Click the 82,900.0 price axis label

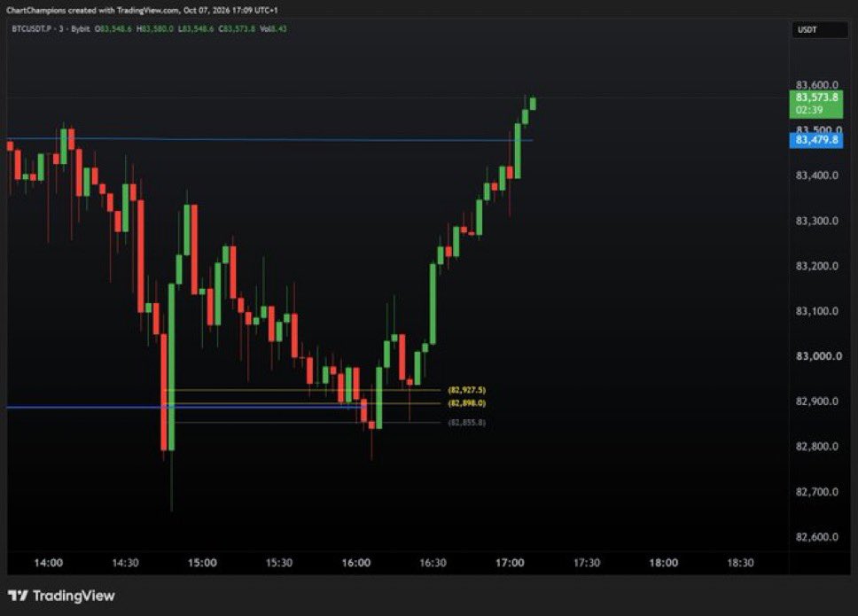[816, 401]
